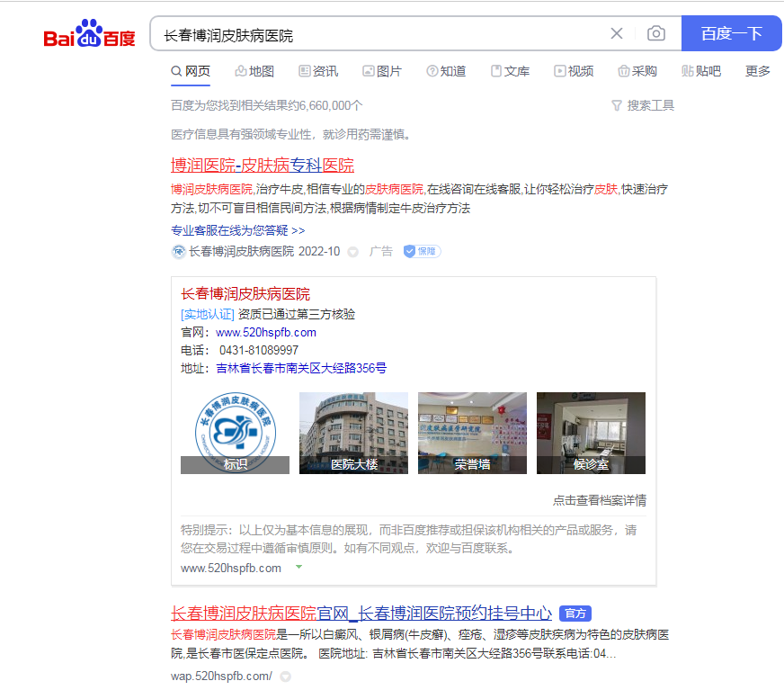Switch to the 资讯 tab

[x=318, y=72]
